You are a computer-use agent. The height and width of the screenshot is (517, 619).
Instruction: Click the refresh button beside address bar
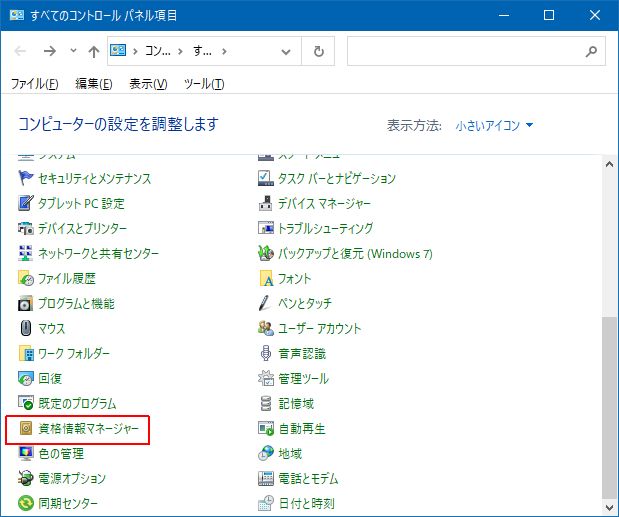[319, 51]
